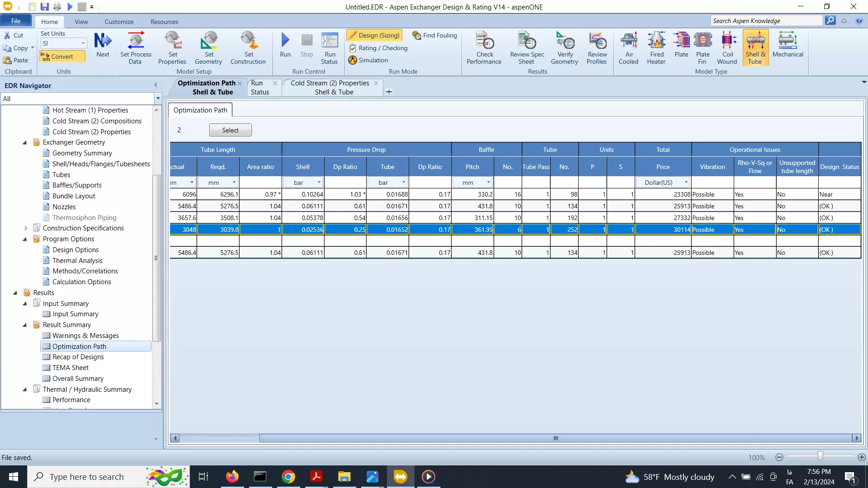
Task: Select Plate model type
Action: click(681, 45)
